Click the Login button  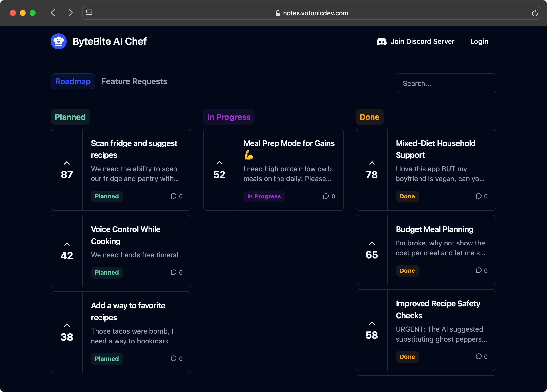click(479, 41)
